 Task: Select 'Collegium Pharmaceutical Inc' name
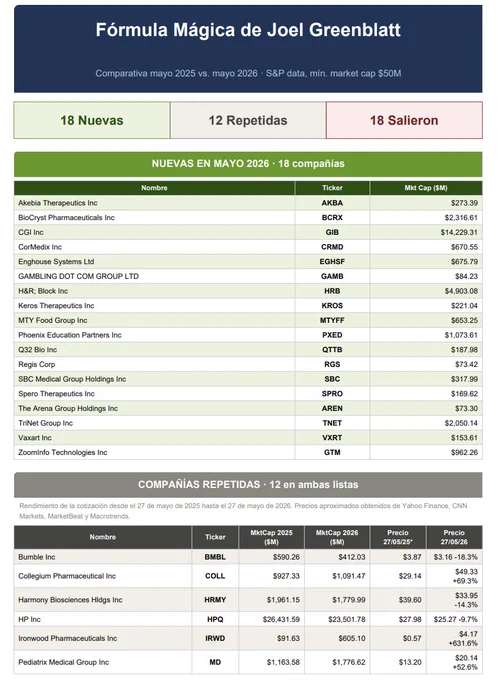tap(67, 576)
